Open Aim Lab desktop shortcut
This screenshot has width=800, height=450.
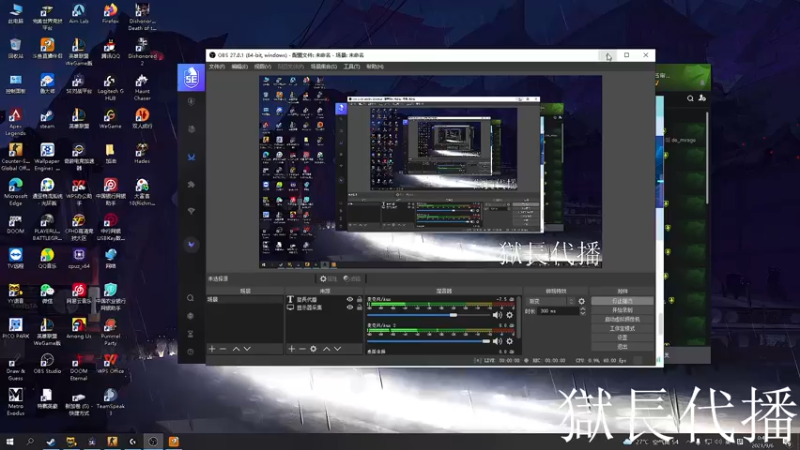(79, 14)
